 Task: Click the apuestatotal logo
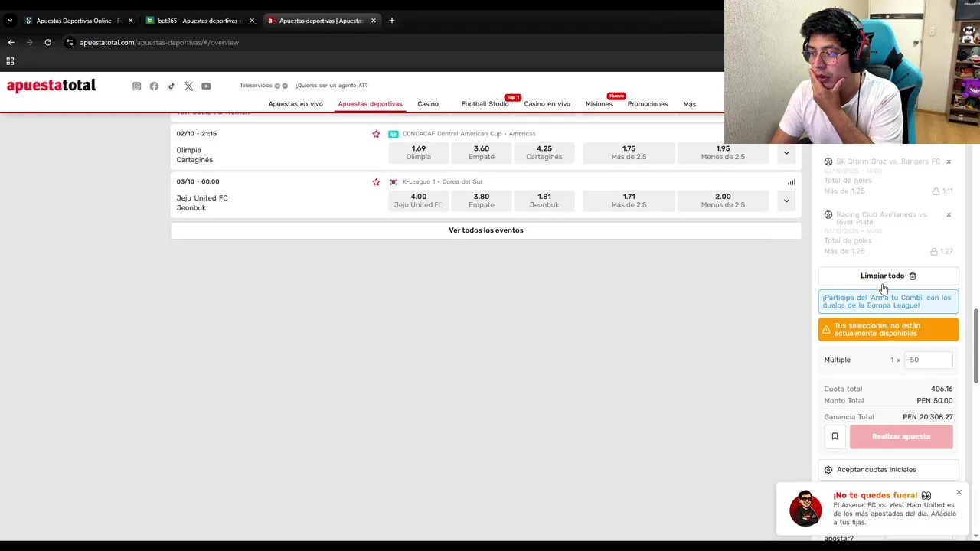(x=51, y=86)
